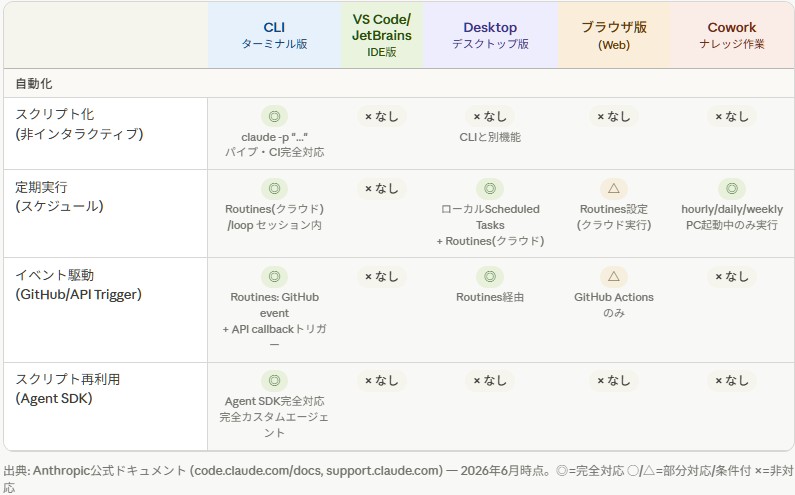Click the △ badge for ブラウザ版 イベント駆動
Viewport: 795px width, 495px height.
(613, 276)
